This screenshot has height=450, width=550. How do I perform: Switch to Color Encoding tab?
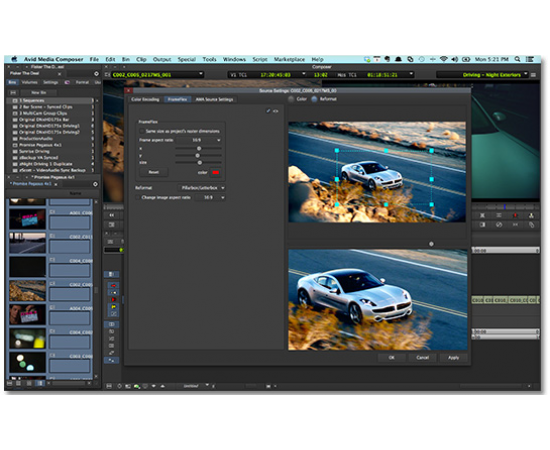coord(145,99)
